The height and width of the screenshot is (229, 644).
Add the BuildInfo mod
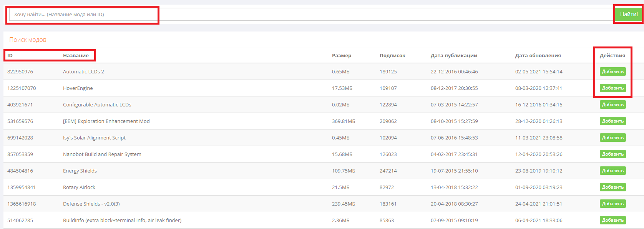612,220
